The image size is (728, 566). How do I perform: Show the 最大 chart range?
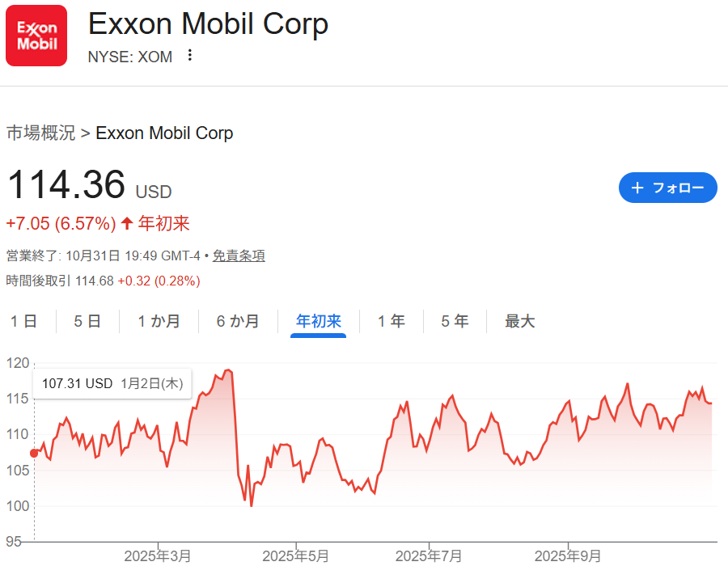520,322
